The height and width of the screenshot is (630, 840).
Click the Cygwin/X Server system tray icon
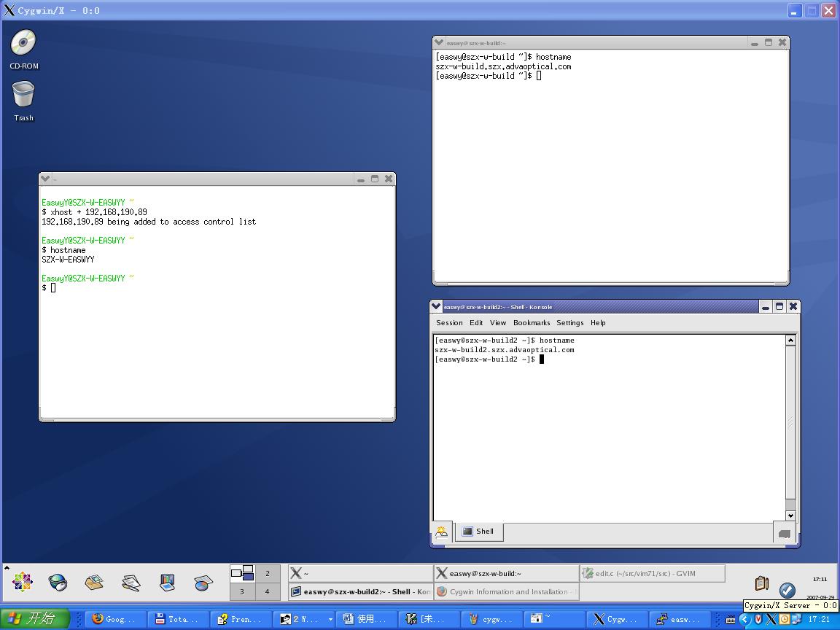point(771,618)
